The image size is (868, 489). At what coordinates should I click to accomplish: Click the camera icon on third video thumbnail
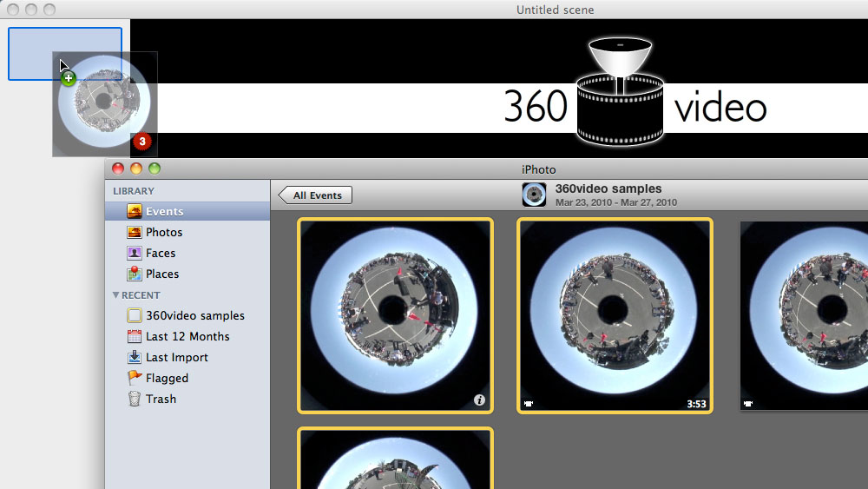point(748,404)
